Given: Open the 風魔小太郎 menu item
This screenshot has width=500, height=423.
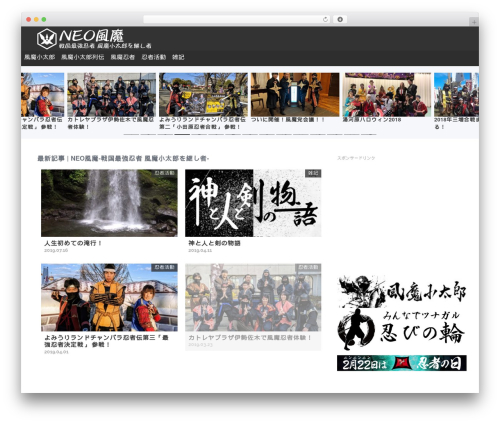Looking at the screenshot, I should [x=40, y=57].
